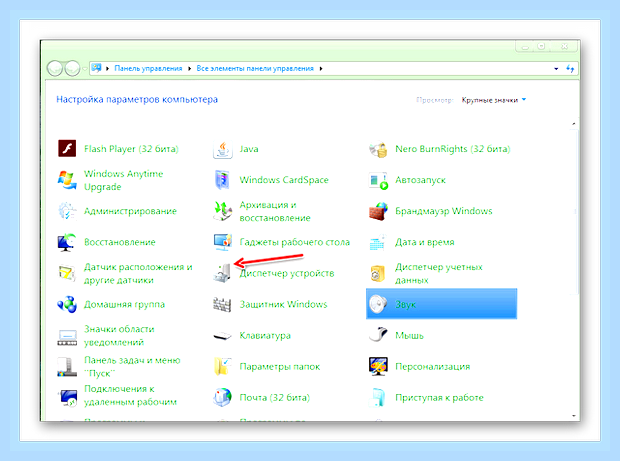Click the Back navigation button

[x=55, y=69]
